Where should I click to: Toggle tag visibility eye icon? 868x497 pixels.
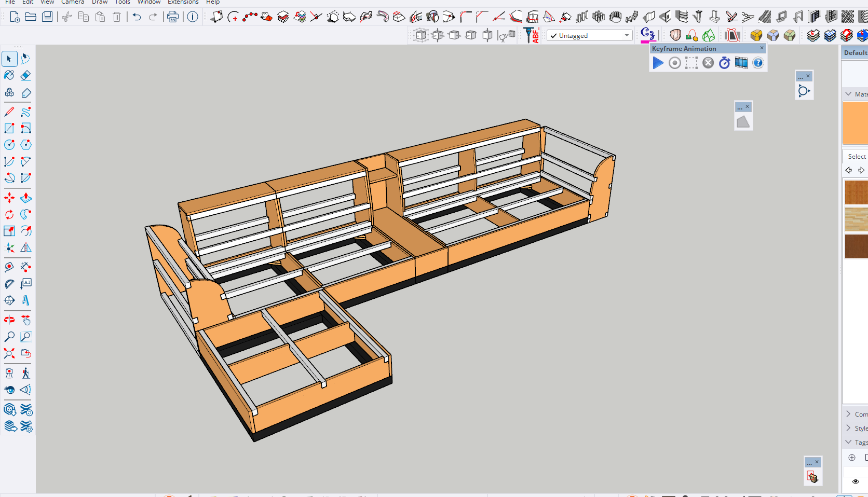(856, 481)
